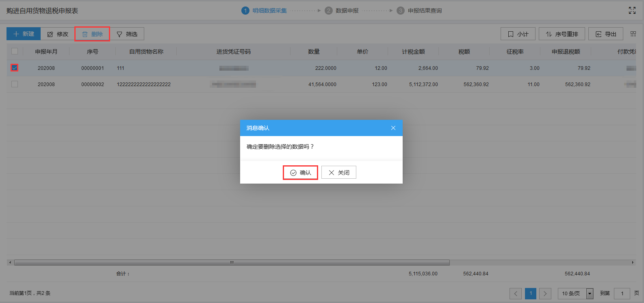
Task: Select step 3 申报结果查询
Action: click(419, 11)
